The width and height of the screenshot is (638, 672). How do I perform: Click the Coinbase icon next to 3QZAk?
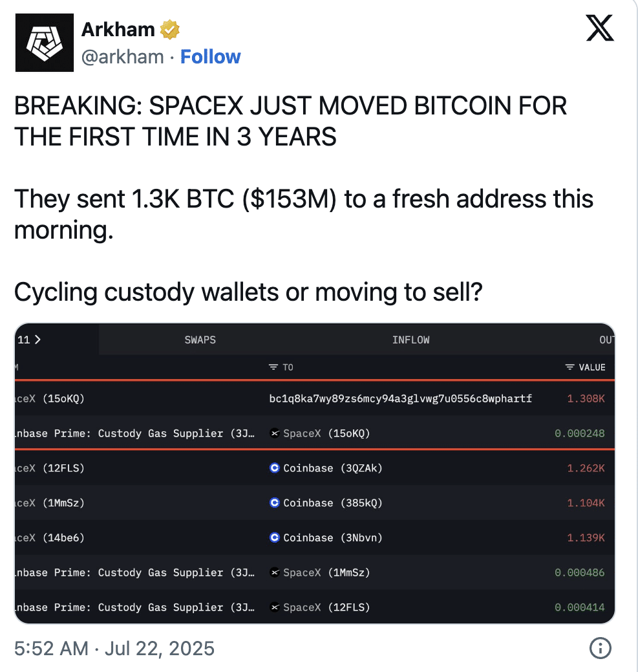[275, 468]
